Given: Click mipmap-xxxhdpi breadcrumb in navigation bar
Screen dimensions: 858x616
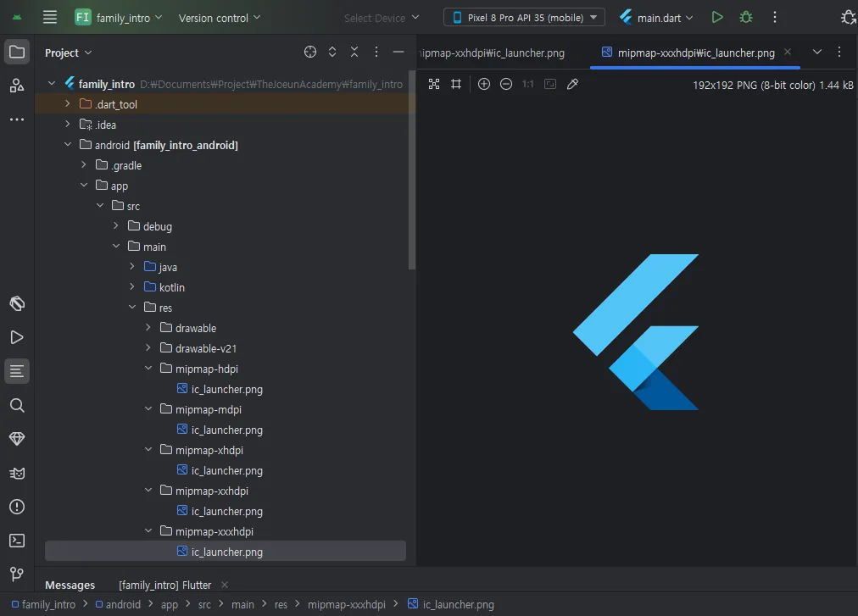Looking at the screenshot, I should pyautogui.click(x=347, y=604).
